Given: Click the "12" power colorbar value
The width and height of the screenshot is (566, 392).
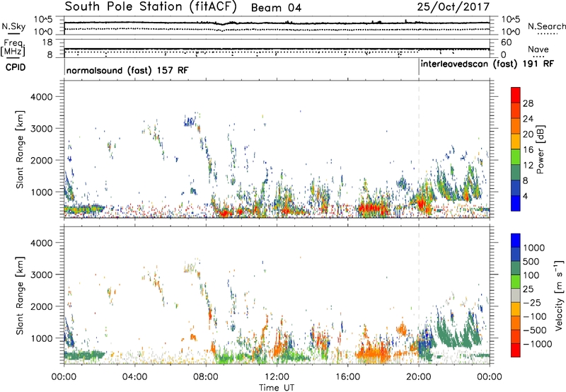Looking at the screenshot, I should tap(528, 166).
